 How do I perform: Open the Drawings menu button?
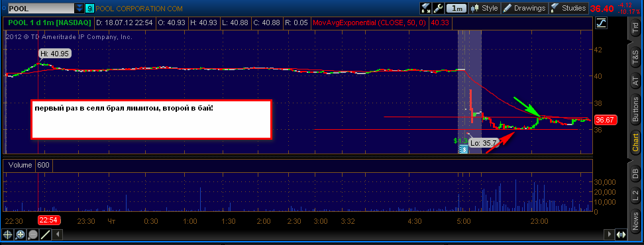coord(525,8)
